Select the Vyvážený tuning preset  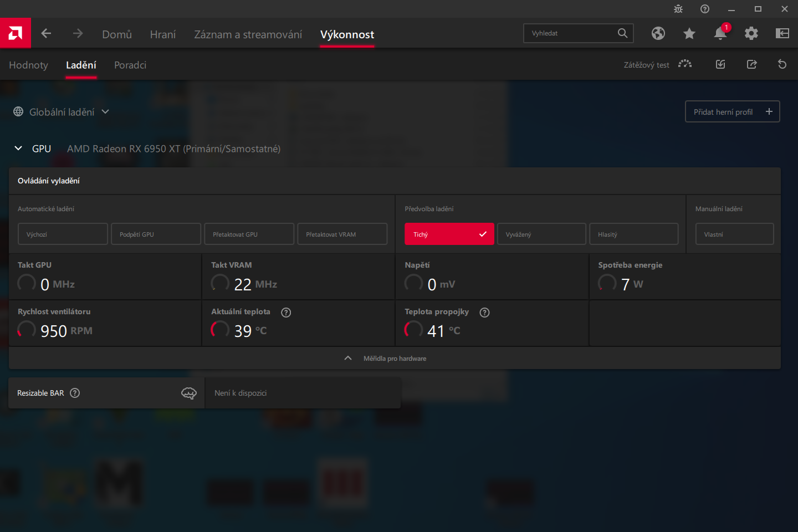[541, 234]
